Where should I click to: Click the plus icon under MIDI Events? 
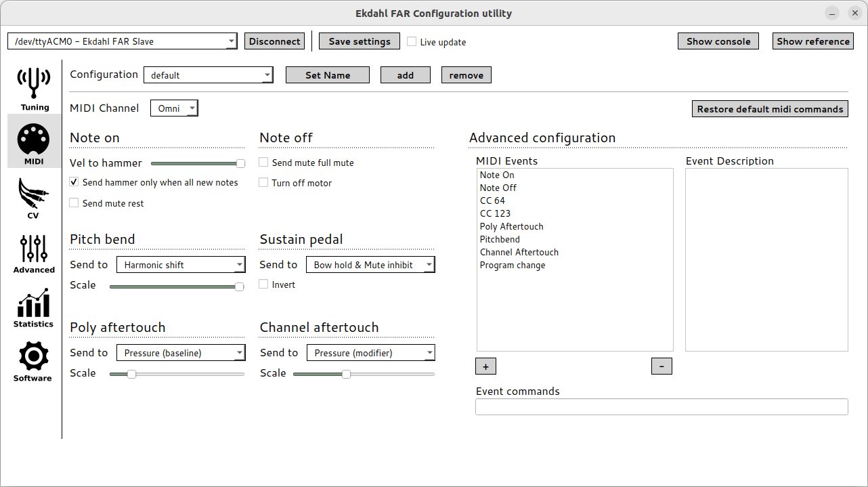coord(485,366)
